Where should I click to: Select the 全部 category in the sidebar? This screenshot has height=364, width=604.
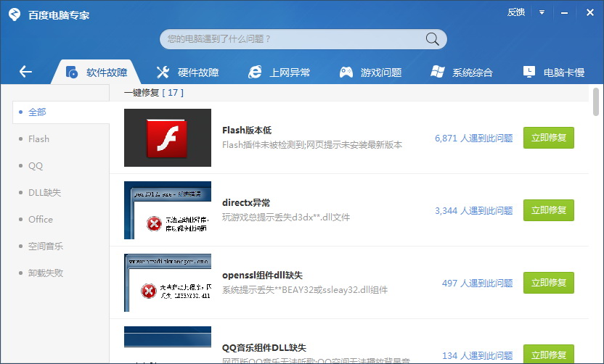pyautogui.click(x=61, y=112)
